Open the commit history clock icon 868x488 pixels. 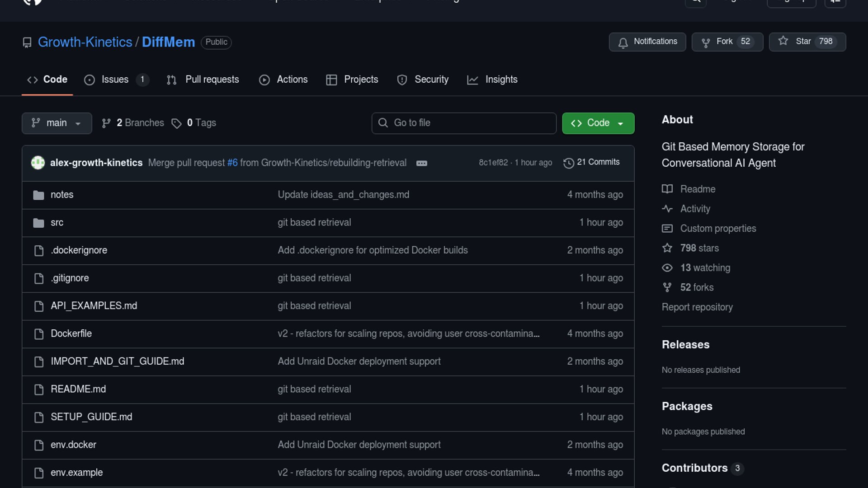coord(568,163)
